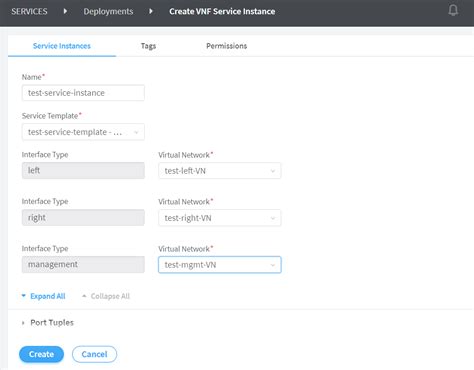Click the Service Template label

(51, 116)
